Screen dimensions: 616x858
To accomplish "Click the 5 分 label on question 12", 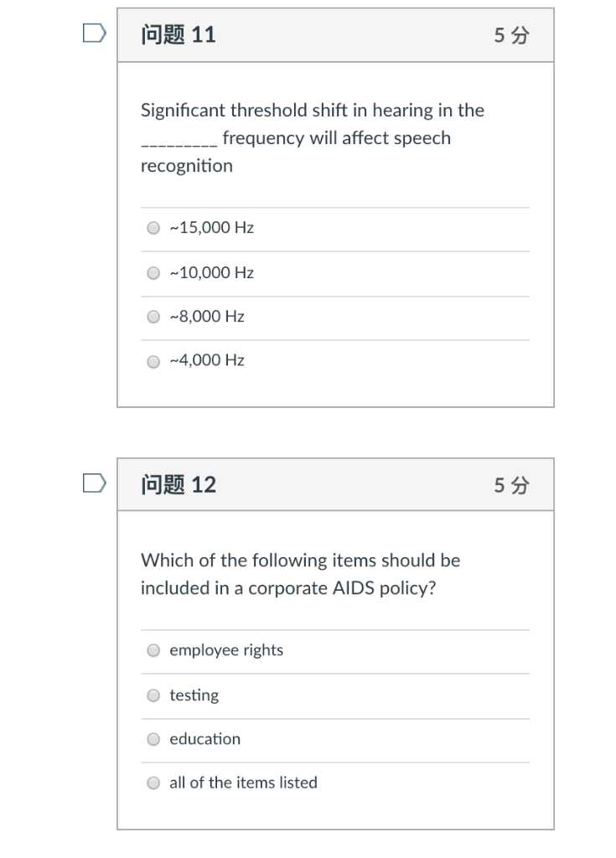I will [x=511, y=484].
